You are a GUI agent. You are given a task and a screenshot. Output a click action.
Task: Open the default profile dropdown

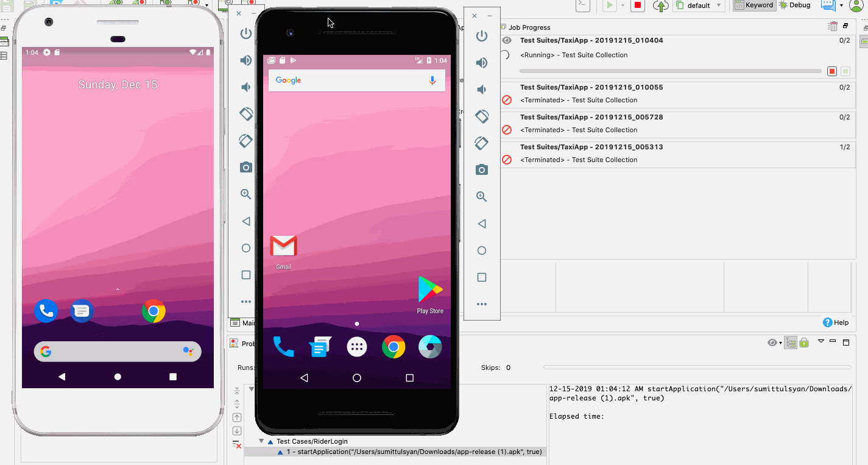click(699, 5)
